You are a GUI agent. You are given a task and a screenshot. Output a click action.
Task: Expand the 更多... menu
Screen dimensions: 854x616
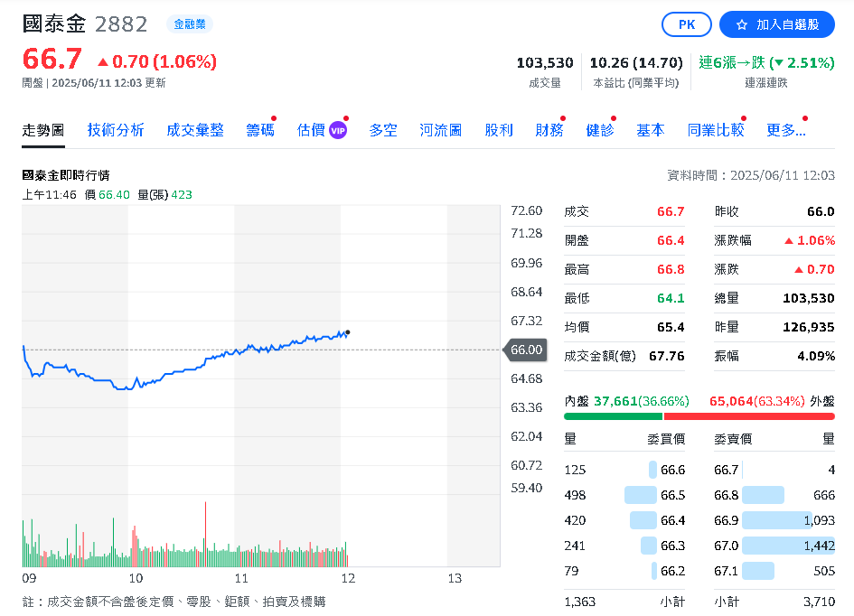point(786,130)
